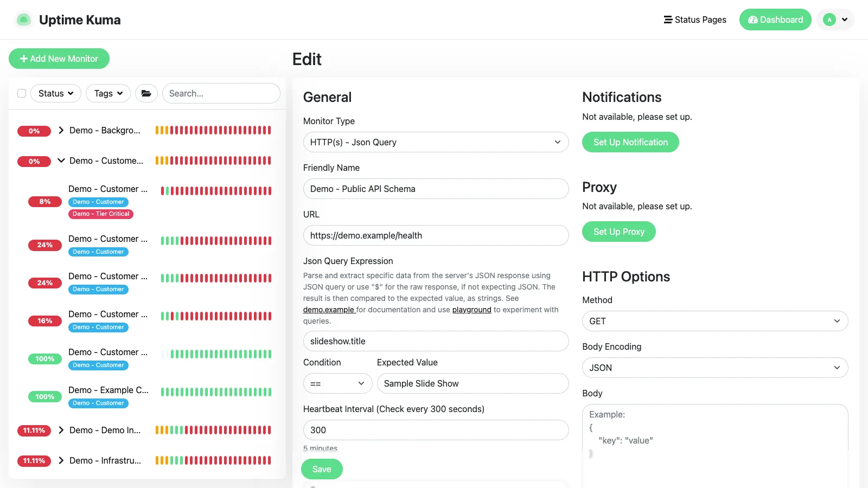The height and width of the screenshot is (488, 868).
Task: Go to the Dashboard
Action: click(x=775, y=20)
